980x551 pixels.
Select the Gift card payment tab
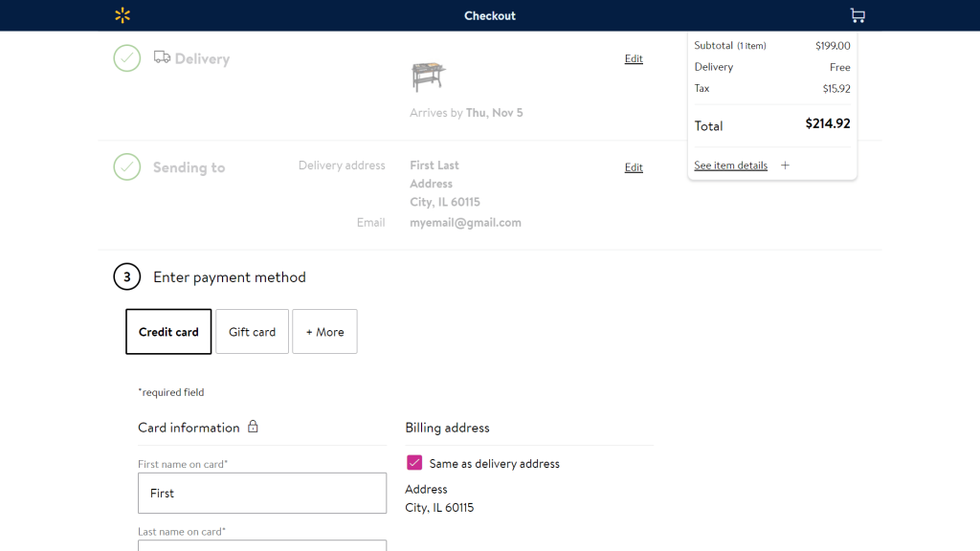[x=252, y=332]
